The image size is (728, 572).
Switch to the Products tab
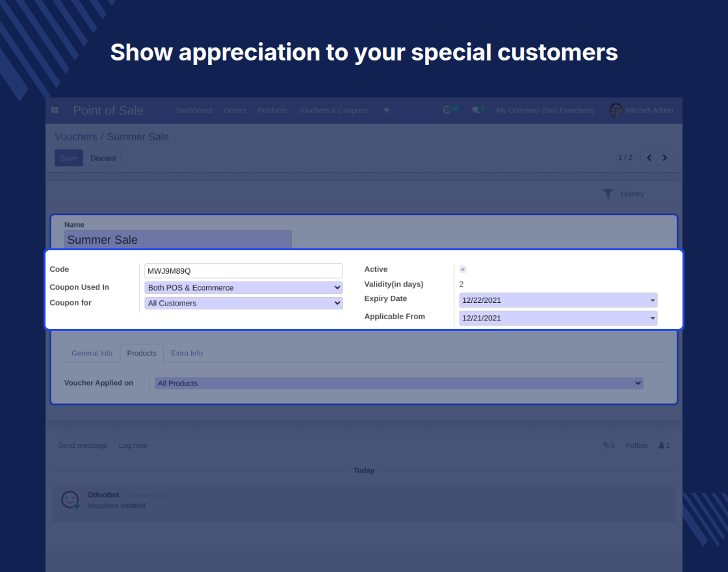click(142, 354)
